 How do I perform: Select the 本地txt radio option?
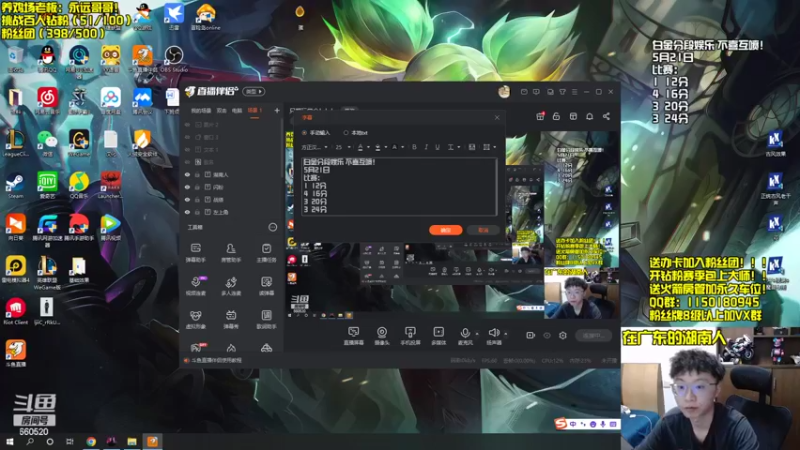click(x=356, y=133)
